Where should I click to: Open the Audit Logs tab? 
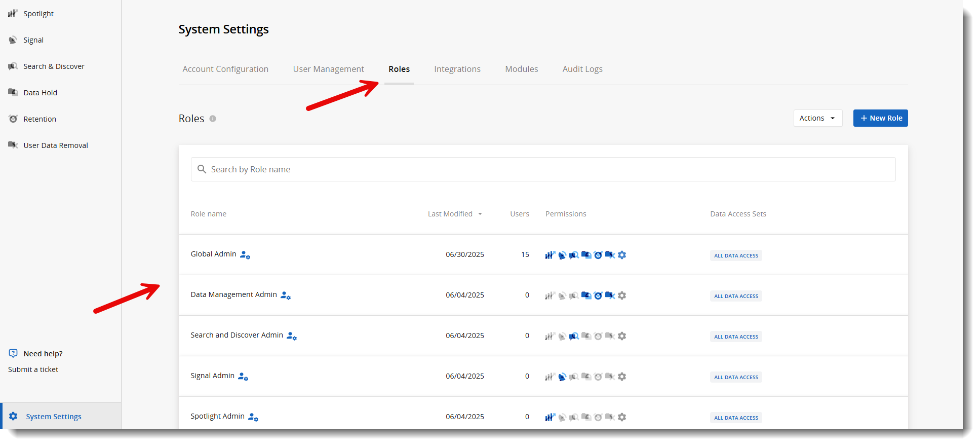(582, 69)
